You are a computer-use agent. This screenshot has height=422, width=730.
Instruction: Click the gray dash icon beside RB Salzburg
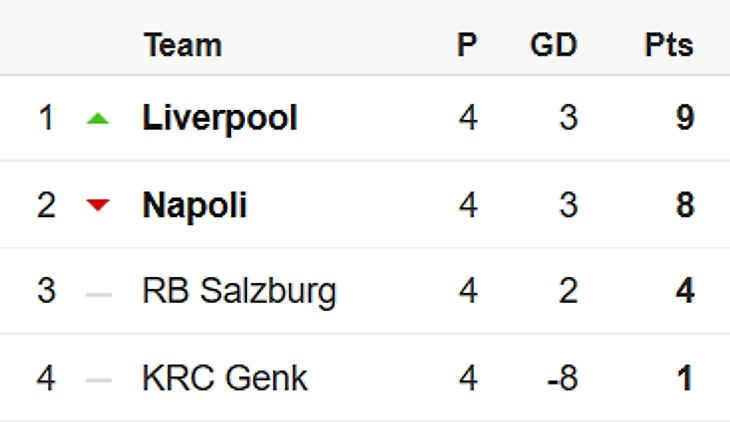[x=98, y=294]
